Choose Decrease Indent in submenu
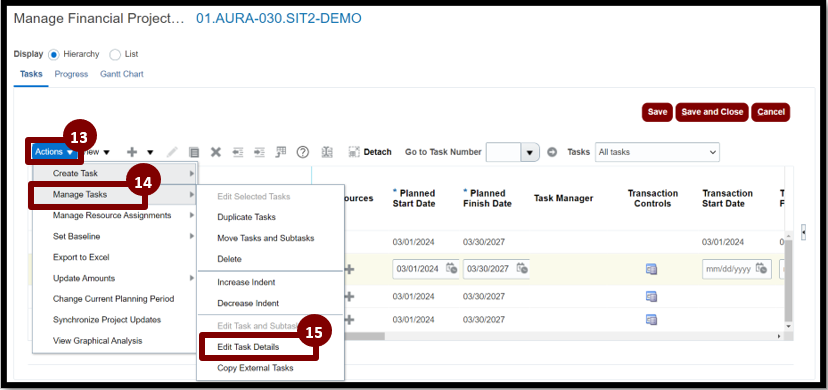 click(x=270, y=303)
